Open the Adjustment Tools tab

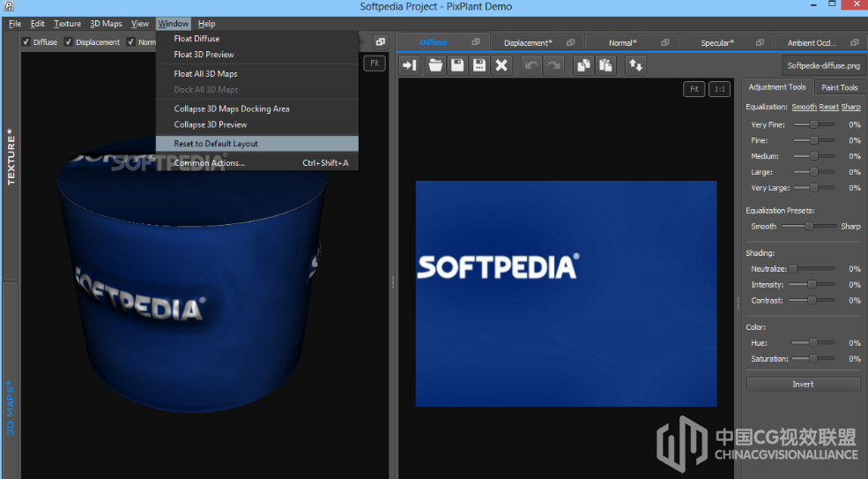[x=776, y=87]
